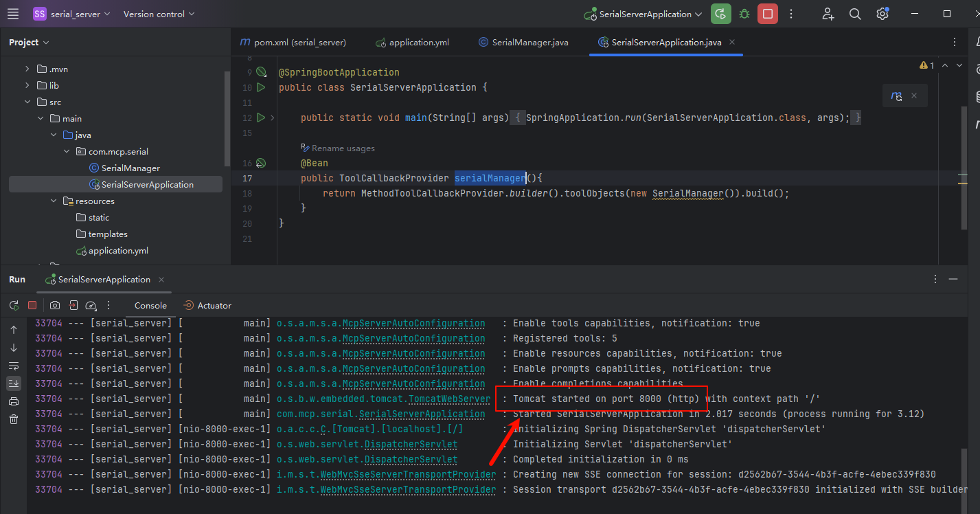Image resolution: width=980 pixels, height=514 pixels.
Task: Click run gutter arrow on line 10
Action: (x=261, y=87)
